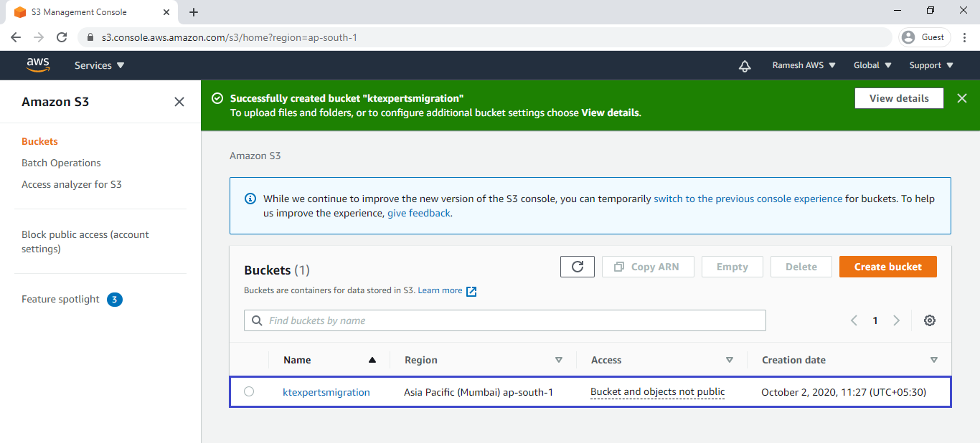Click the S3 tab favicon
This screenshot has width=980, height=443.
click(x=20, y=12)
